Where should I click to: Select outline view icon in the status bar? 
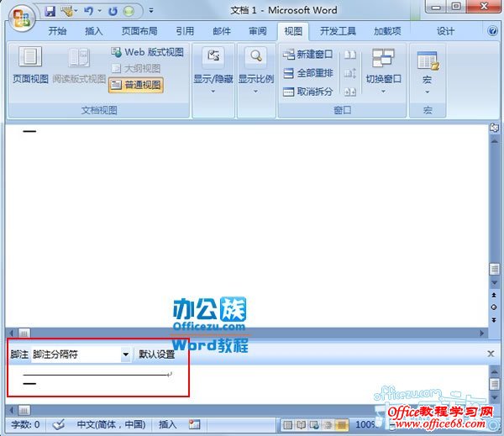click(328, 425)
